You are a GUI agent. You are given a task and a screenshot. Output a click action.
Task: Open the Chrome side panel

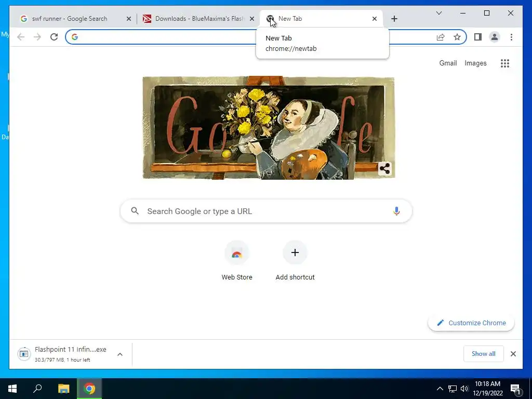(478, 37)
